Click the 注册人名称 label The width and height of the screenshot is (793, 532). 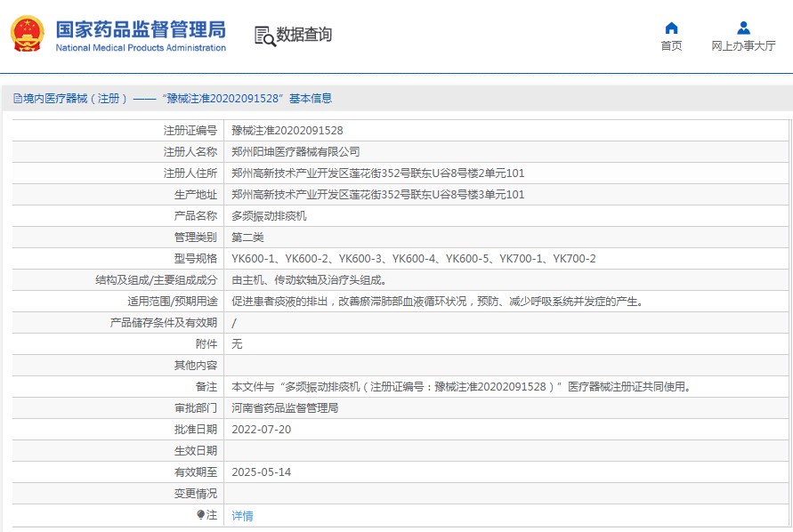190,152
